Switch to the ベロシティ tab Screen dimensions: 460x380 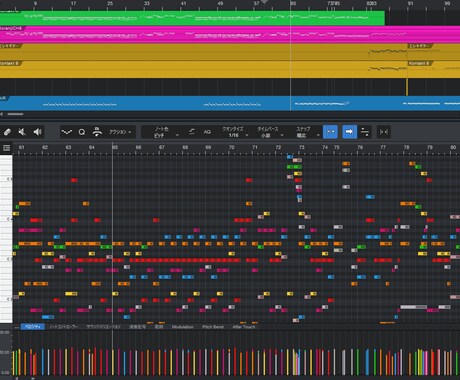33,327
